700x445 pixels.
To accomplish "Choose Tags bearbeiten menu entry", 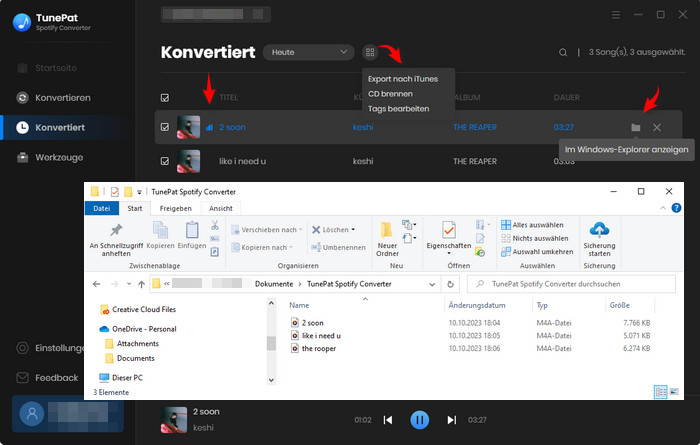I will [398, 108].
